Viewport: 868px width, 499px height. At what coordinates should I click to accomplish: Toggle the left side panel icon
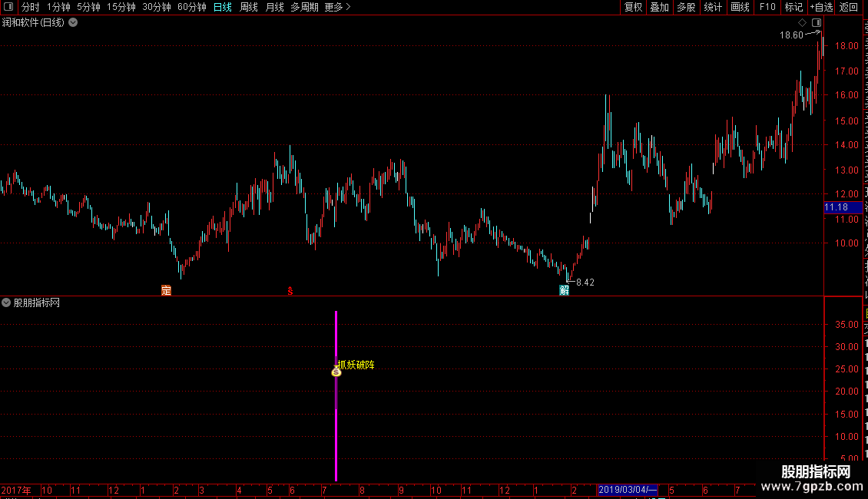8,7
